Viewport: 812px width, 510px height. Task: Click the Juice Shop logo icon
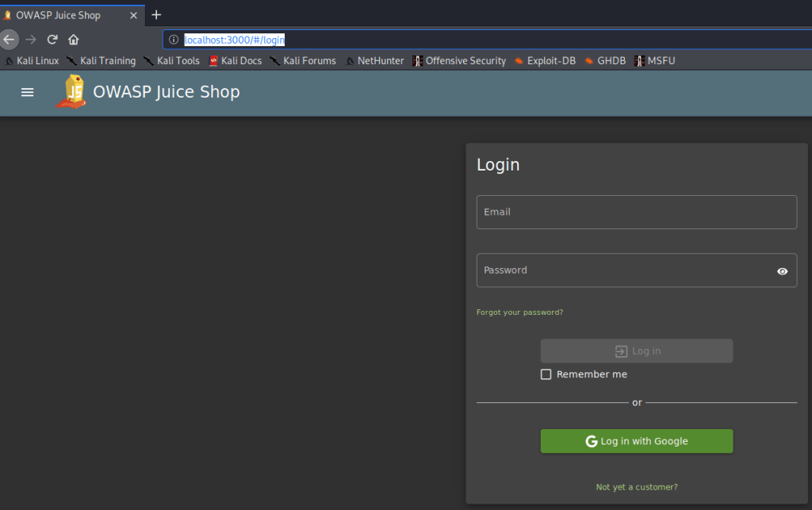click(x=71, y=92)
